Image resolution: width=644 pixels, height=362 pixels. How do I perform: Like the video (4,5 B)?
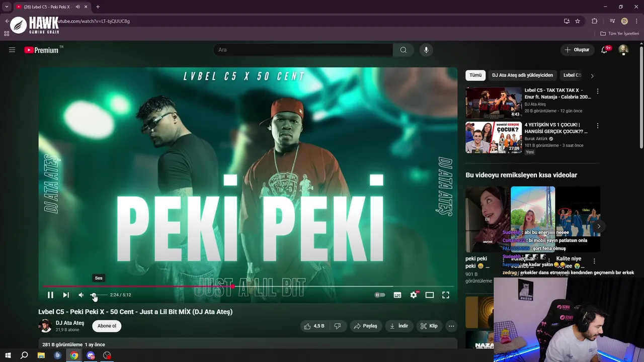click(314, 326)
